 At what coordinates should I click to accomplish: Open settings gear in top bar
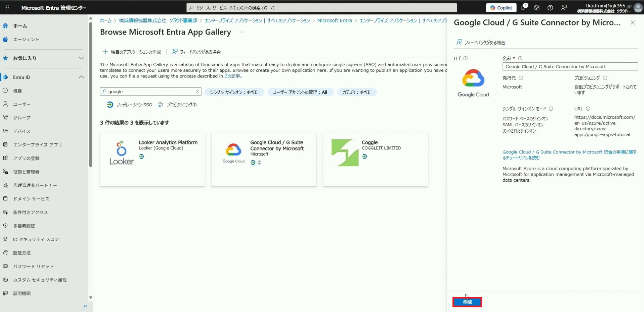point(537,8)
